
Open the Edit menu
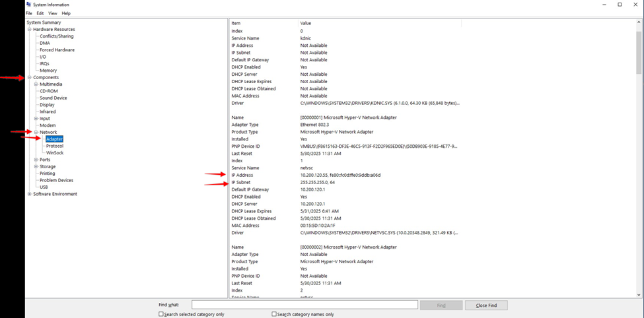pos(40,14)
